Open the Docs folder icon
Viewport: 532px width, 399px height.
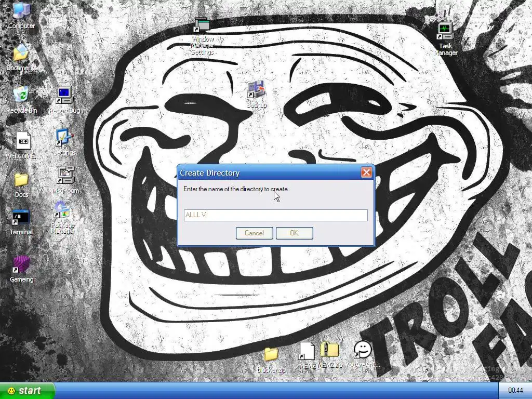pos(21,185)
